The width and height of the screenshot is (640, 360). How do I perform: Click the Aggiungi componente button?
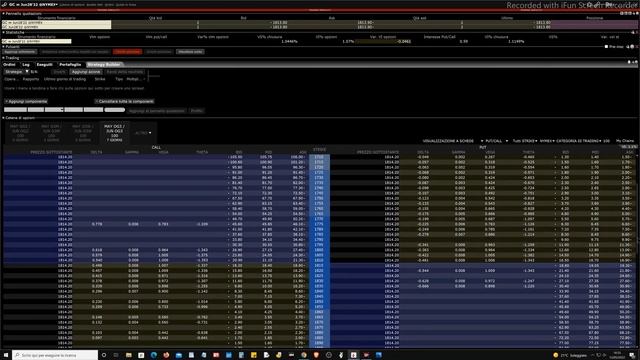coord(27,101)
